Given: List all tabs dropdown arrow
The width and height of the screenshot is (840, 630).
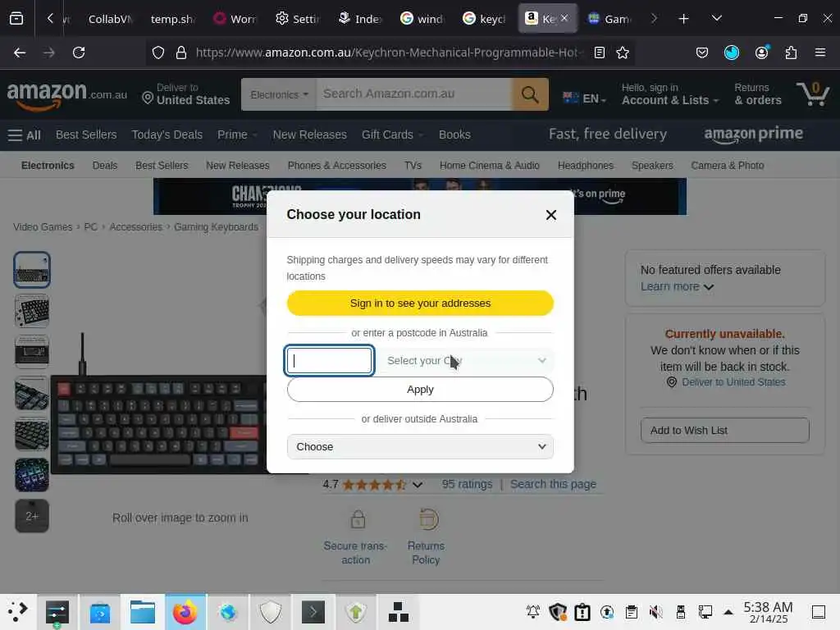Looking at the screenshot, I should coord(717,19).
